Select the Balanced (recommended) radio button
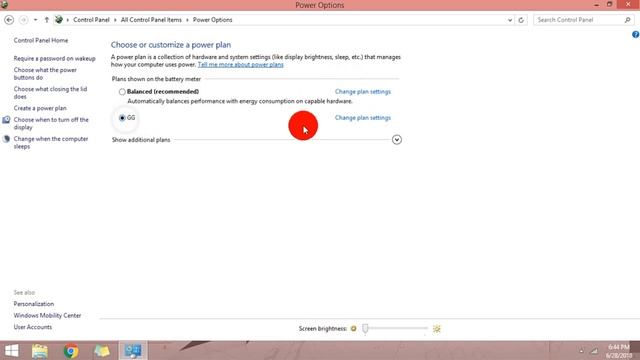The image size is (640, 360). pos(122,92)
